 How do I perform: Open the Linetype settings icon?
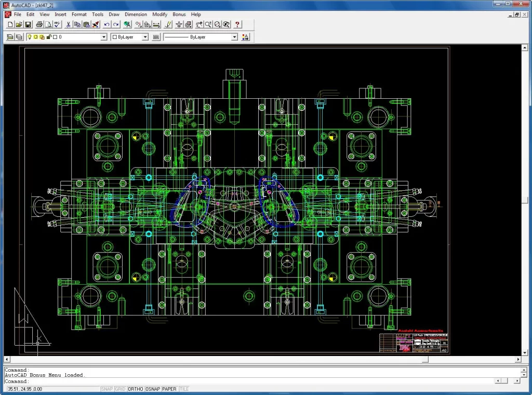(x=156, y=37)
